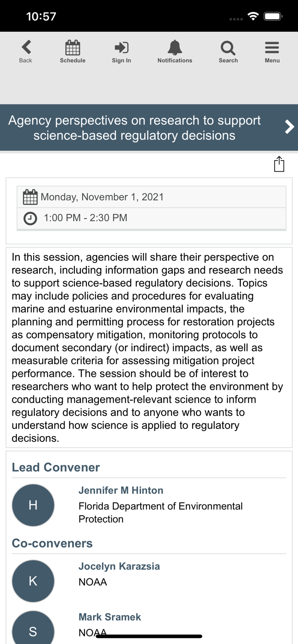Tap the Search magnifier icon

pos(228,48)
